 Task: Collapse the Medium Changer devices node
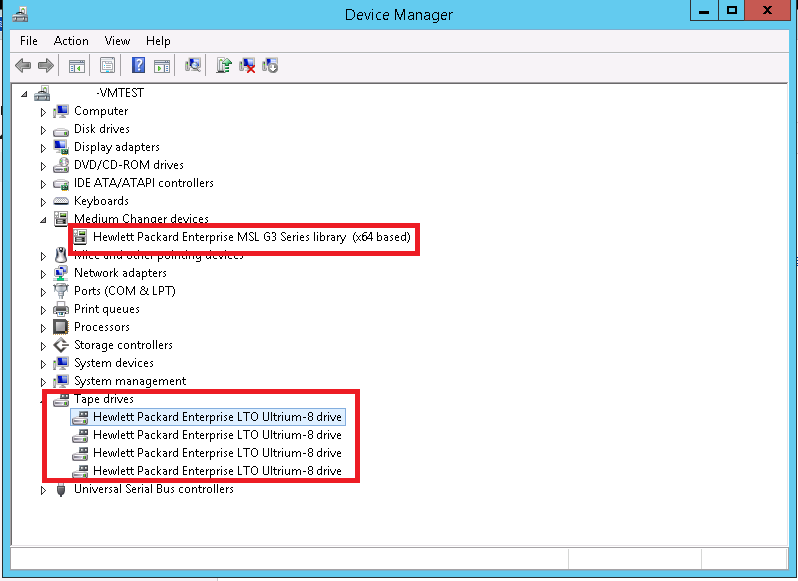click(43, 220)
